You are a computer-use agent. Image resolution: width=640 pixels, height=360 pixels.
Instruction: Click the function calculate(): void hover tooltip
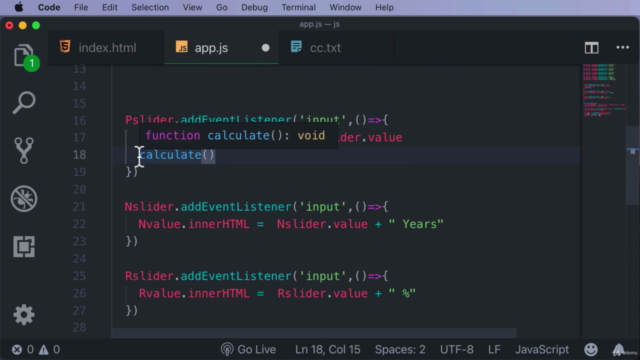[x=238, y=136]
